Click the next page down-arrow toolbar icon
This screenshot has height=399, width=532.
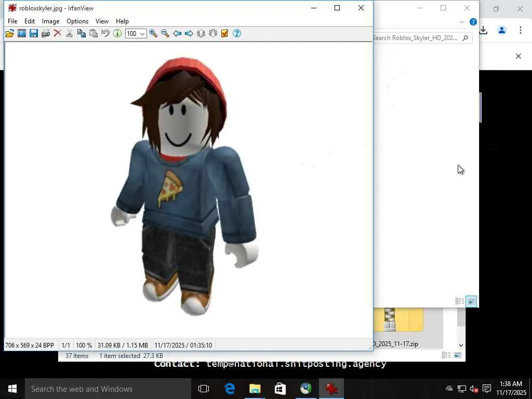click(x=212, y=33)
